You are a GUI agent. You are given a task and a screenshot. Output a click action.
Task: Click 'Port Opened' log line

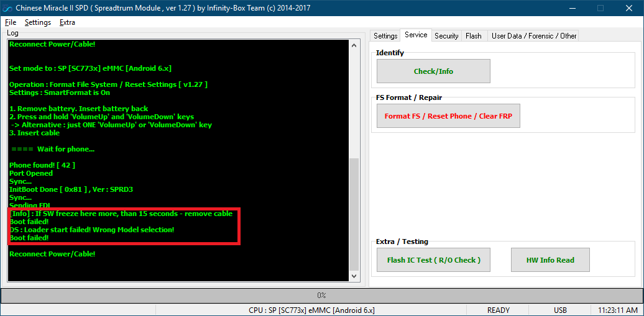31,173
